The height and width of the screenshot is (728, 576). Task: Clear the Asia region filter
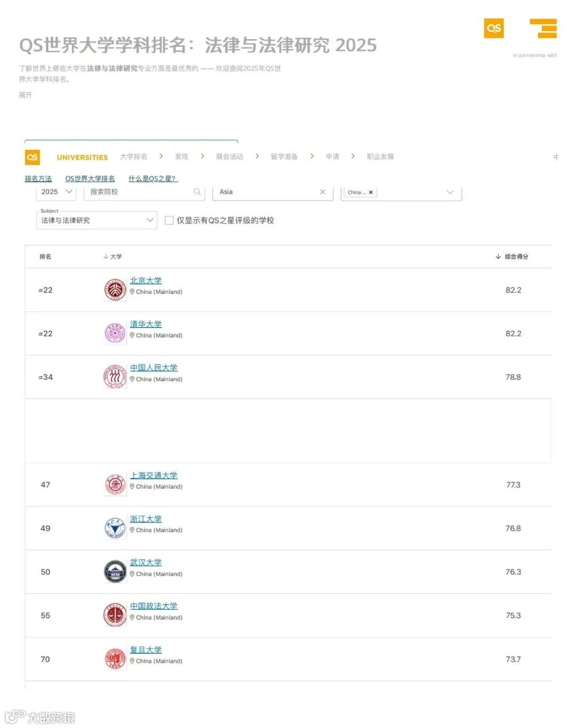[x=322, y=192]
